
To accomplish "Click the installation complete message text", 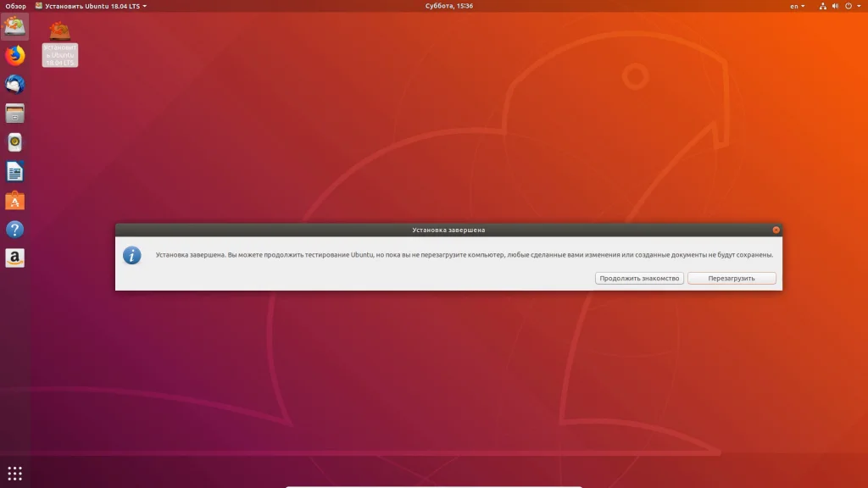I will [465, 255].
